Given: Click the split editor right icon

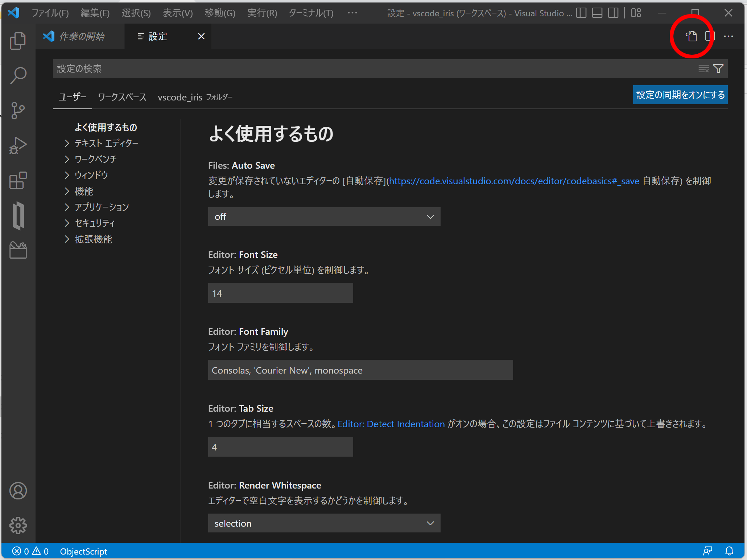Looking at the screenshot, I should [710, 36].
